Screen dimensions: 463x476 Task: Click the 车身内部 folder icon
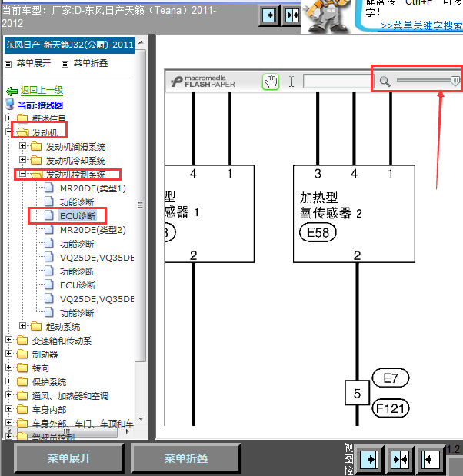[x=22, y=410]
